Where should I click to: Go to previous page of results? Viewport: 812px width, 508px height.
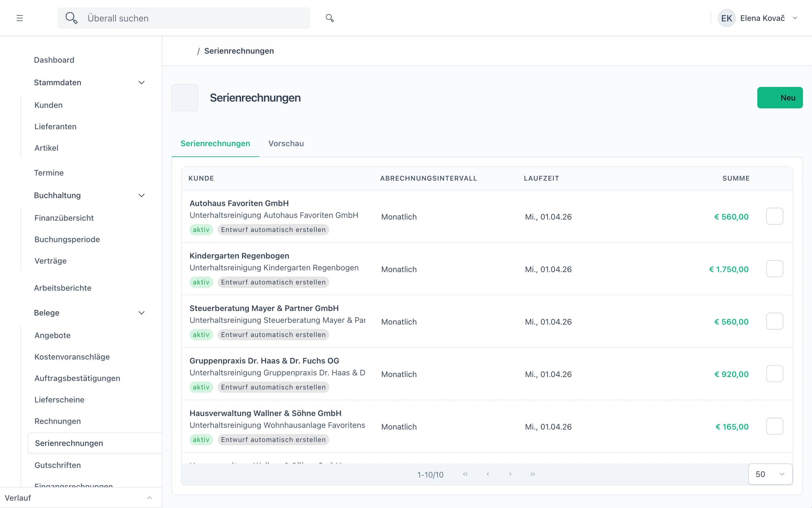point(488,474)
